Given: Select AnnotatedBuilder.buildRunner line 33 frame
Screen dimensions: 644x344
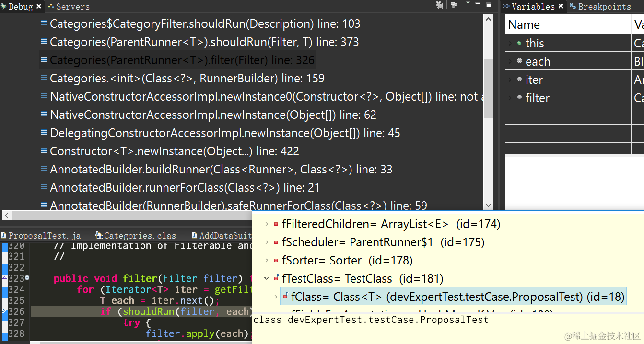Looking at the screenshot, I should [221, 170].
